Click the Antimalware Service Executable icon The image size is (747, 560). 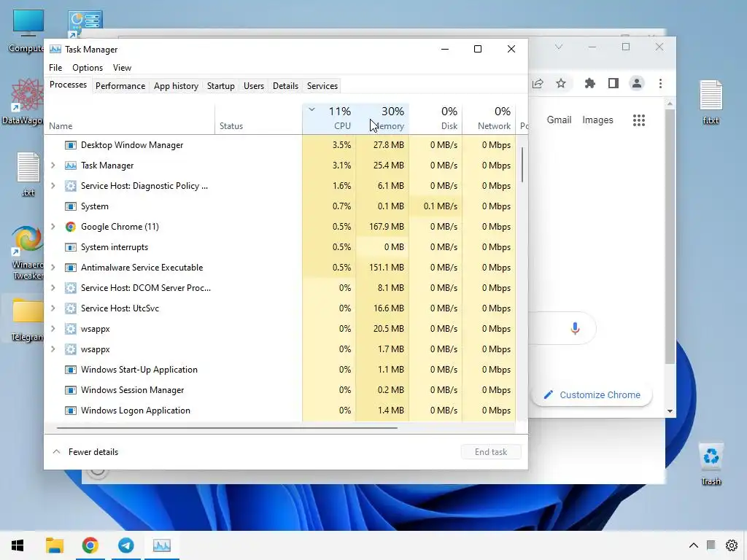pyautogui.click(x=71, y=268)
